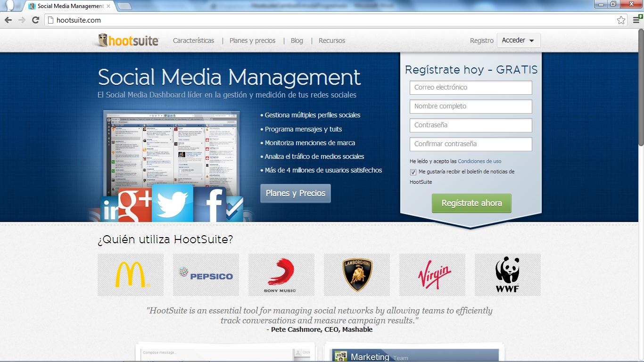The image size is (644, 362).
Task: Click the Confirmar contraseña field
Action: pos(471,144)
